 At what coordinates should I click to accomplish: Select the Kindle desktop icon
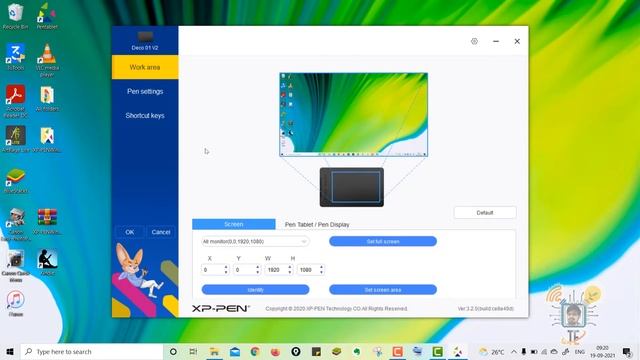47,262
